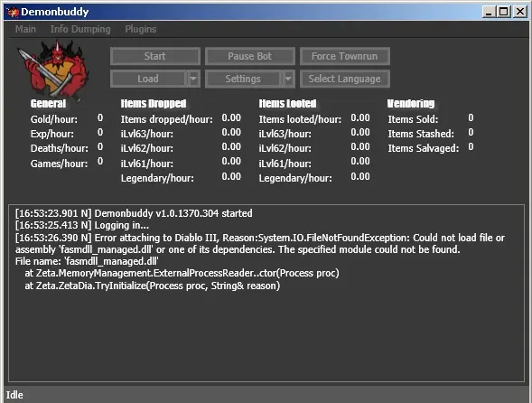Click the red demon logo image

54,69
